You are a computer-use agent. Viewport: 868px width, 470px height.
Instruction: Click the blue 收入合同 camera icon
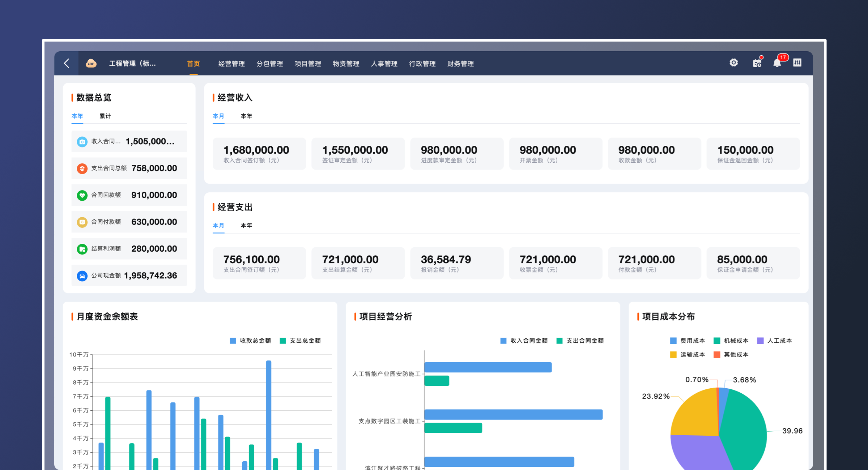pos(82,142)
